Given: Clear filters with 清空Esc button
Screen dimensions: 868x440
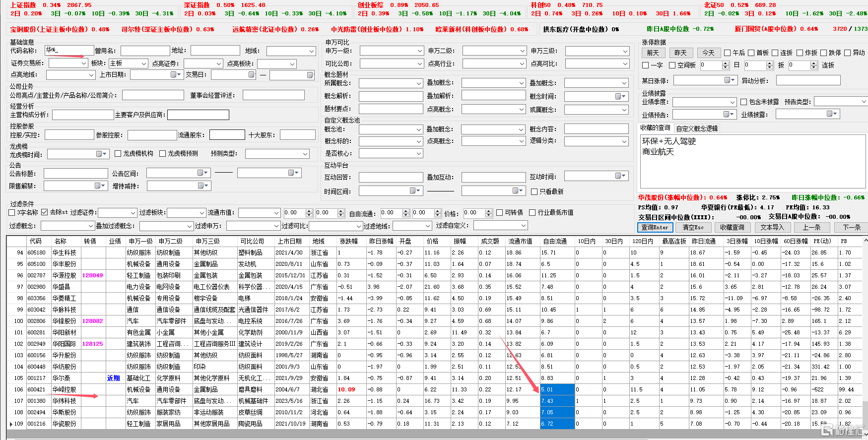Looking at the screenshot, I should (693, 227).
